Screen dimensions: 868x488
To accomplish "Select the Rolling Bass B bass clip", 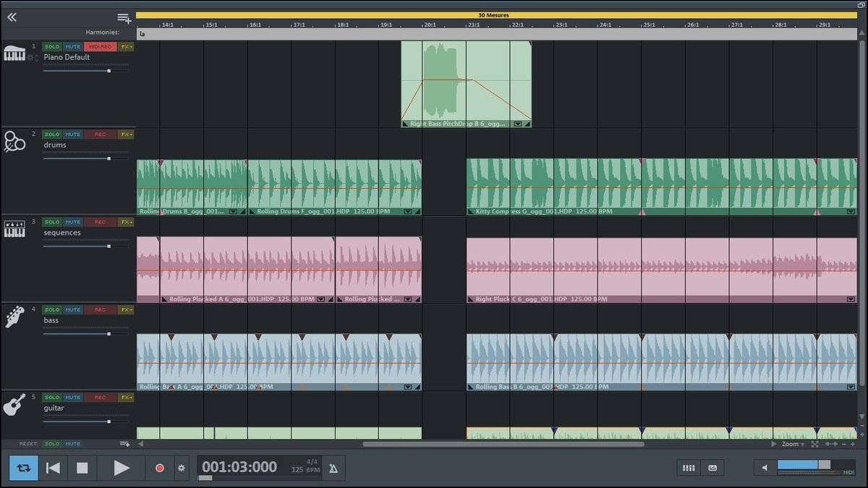I will click(x=661, y=361).
